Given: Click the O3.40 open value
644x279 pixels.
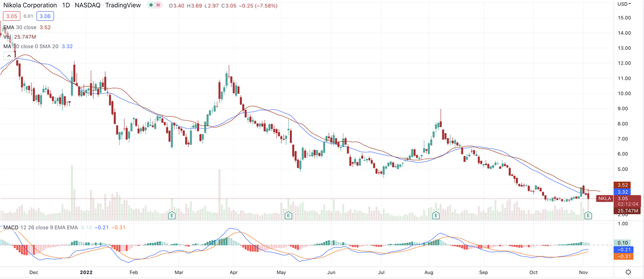Looking at the screenshot, I should tap(176, 5).
